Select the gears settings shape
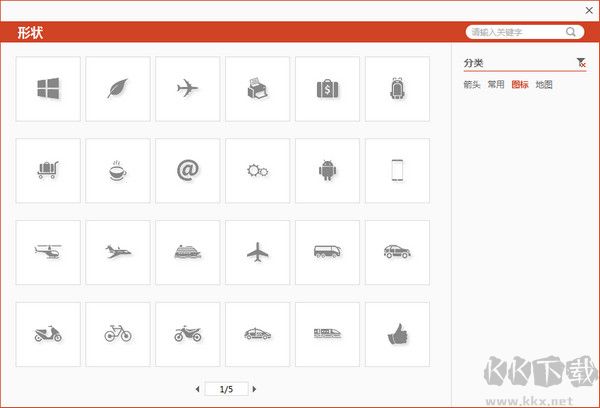Viewport: 600px width, 408px height. pyautogui.click(x=257, y=171)
